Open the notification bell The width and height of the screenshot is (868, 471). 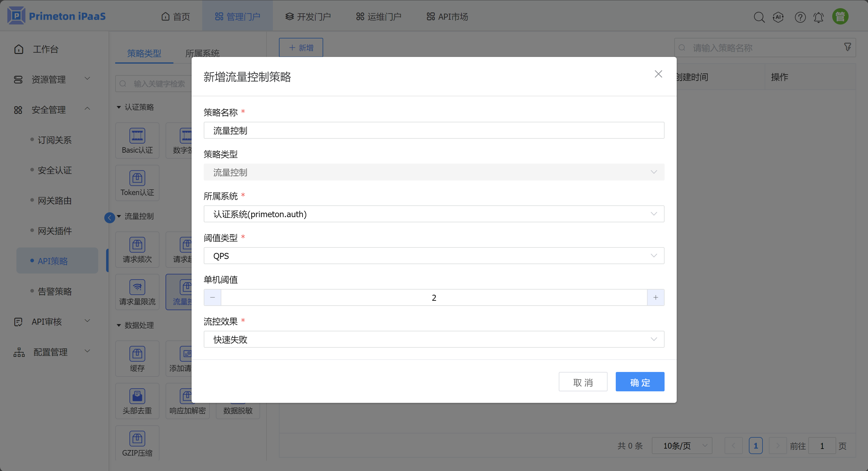819,17
